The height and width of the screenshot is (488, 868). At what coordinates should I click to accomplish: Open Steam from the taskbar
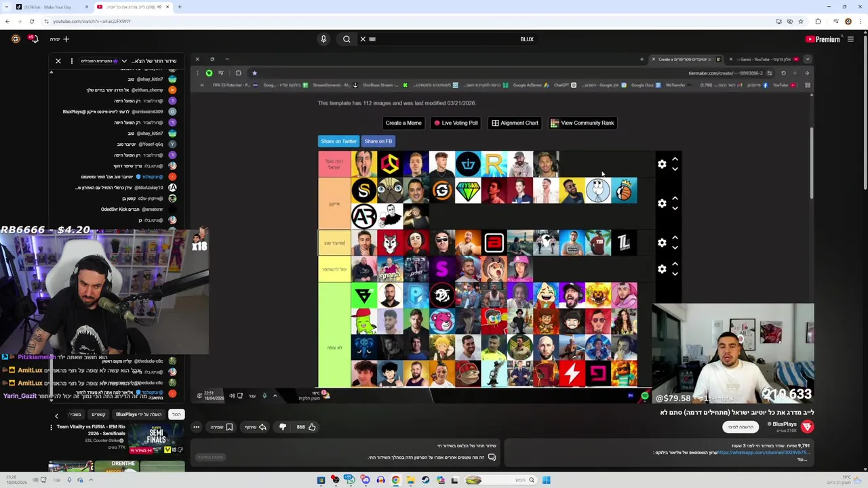426,480
